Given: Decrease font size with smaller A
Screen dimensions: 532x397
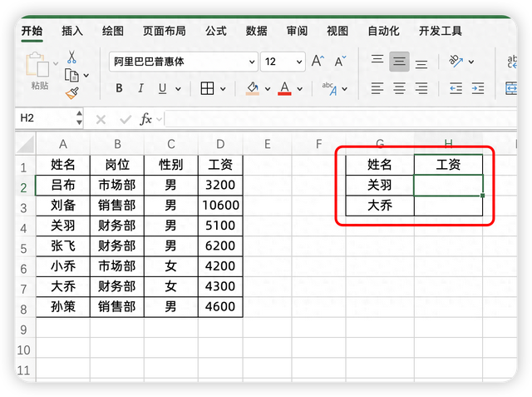Looking at the screenshot, I should (x=340, y=61).
